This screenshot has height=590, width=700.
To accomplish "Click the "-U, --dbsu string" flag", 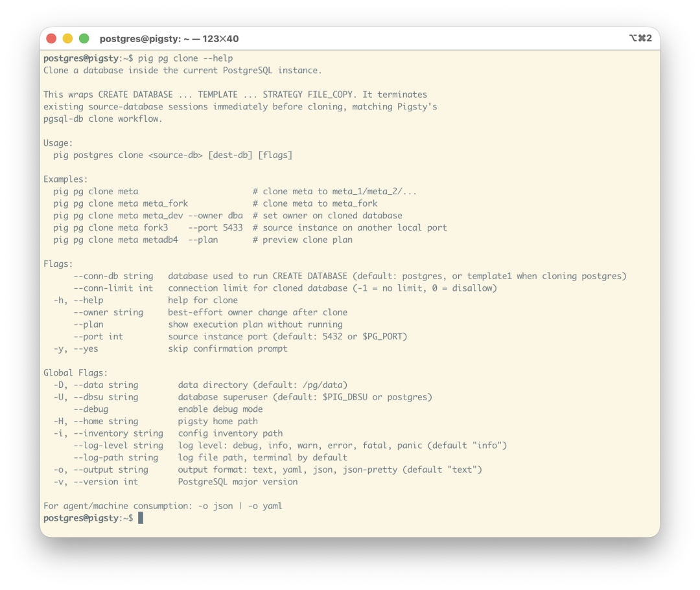I will click(x=96, y=397).
